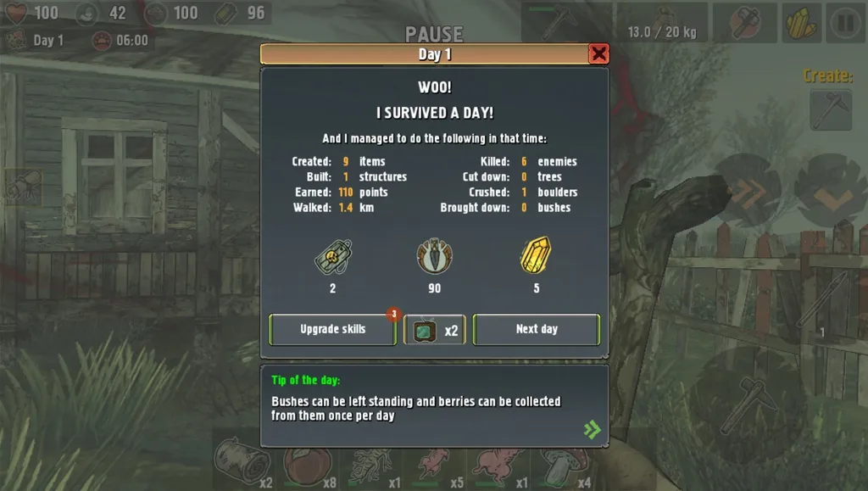Proceed with the Next day button
The image size is (868, 491).
coord(537,329)
